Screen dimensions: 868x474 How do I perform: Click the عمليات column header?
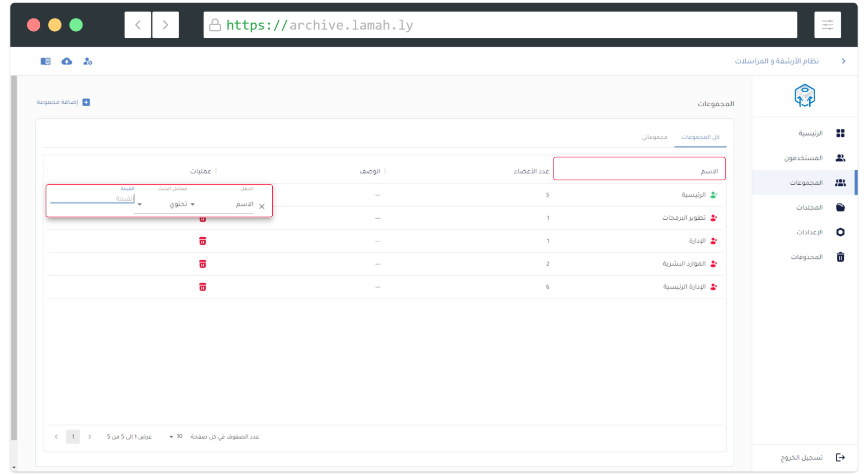tap(201, 171)
